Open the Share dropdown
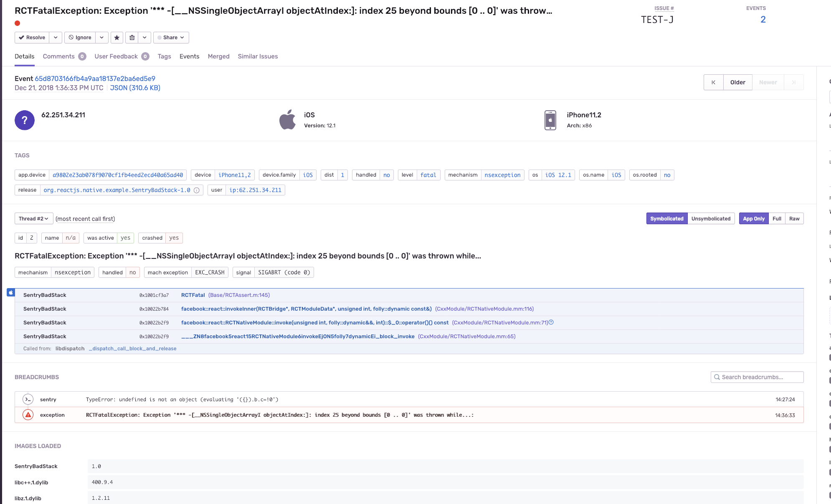 click(x=171, y=38)
